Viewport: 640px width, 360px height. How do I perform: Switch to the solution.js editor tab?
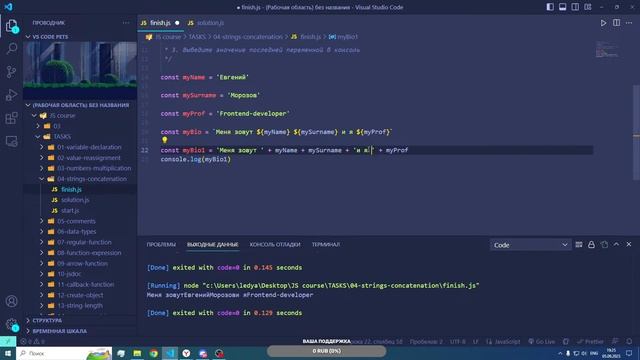coord(206,23)
